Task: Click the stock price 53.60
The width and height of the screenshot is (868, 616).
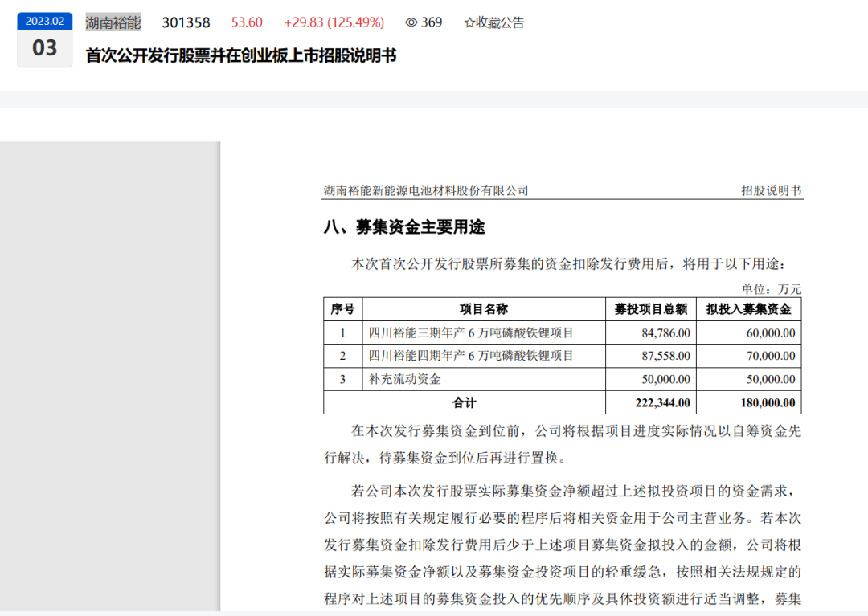Action: point(247,22)
